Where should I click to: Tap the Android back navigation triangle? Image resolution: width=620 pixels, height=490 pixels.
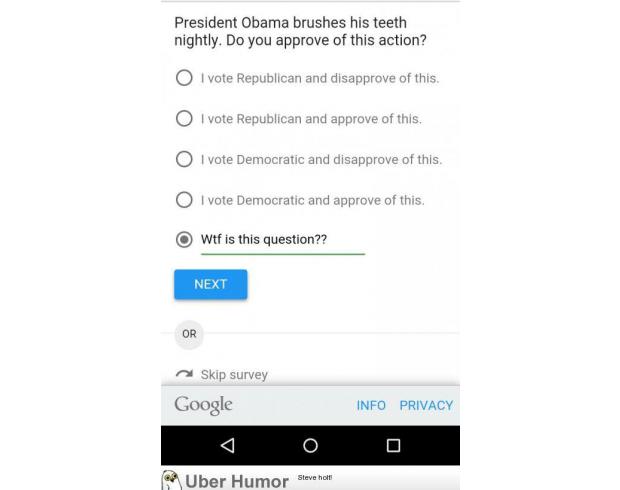[x=227, y=445]
